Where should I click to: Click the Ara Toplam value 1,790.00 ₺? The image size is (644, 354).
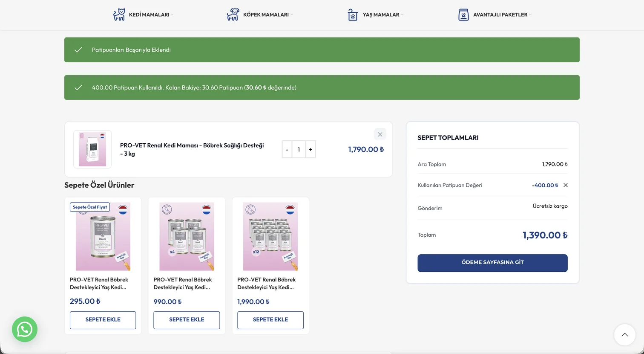(x=555, y=164)
